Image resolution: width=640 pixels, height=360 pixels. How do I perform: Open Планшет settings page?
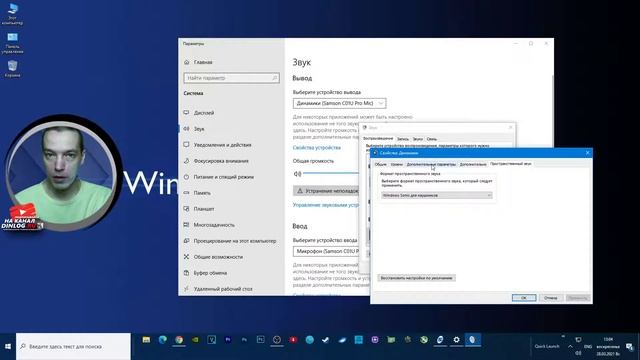204,209
